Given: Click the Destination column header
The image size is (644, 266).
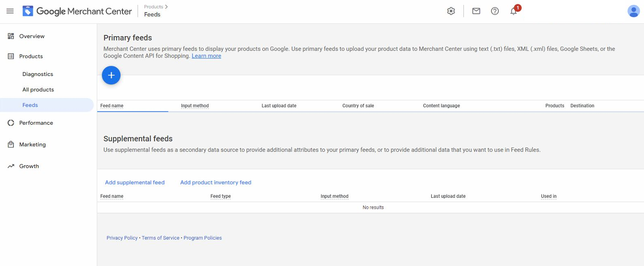Looking at the screenshot, I should 582,106.
